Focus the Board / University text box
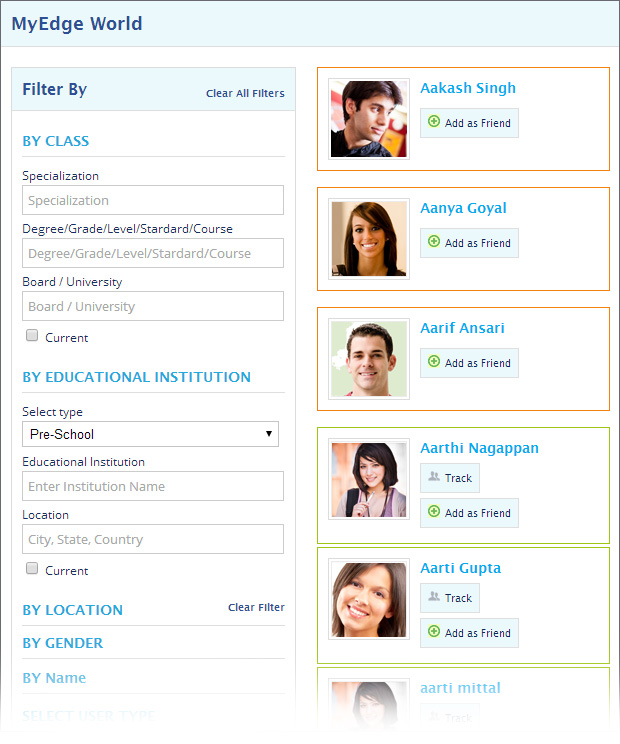The image size is (620, 744). 153,306
